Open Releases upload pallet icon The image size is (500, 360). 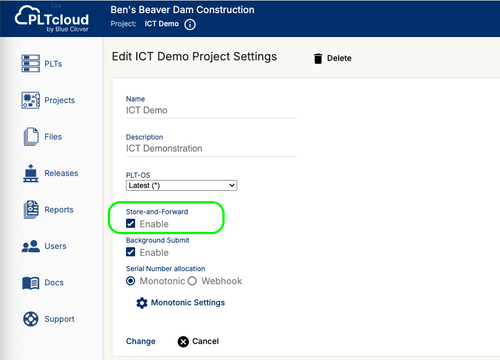(x=31, y=173)
